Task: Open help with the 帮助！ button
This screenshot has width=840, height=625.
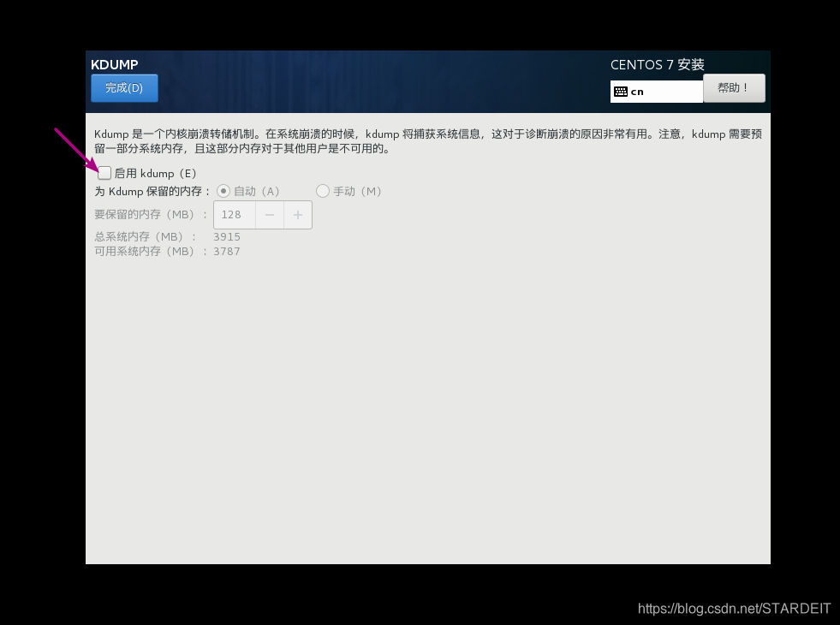Action: [734, 88]
